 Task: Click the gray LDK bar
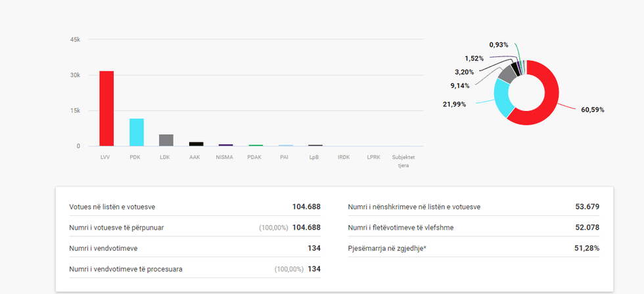tap(166, 140)
